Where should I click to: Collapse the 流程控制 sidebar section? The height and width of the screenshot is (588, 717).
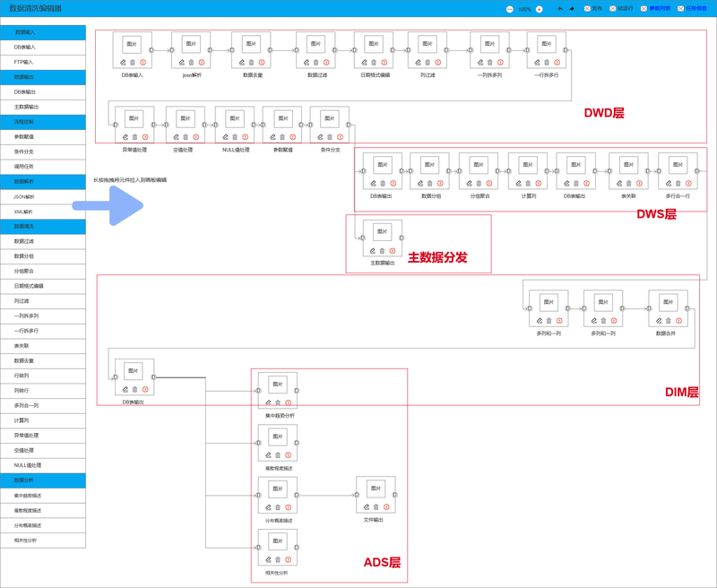point(43,122)
